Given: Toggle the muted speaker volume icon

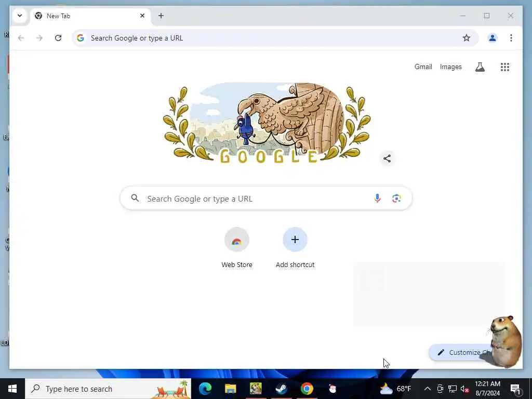Looking at the screenshot, I should tap(464, 389).
